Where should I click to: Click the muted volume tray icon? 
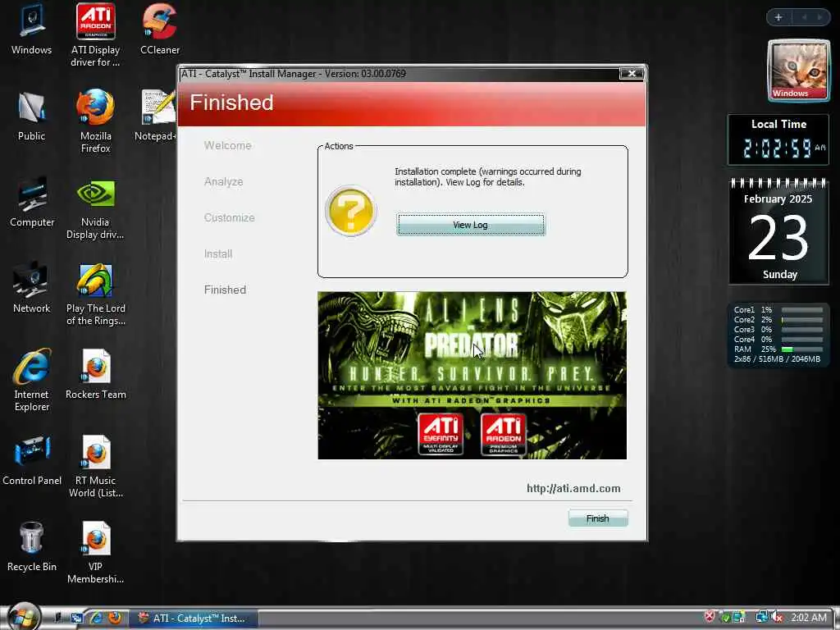tap(778, 618)
